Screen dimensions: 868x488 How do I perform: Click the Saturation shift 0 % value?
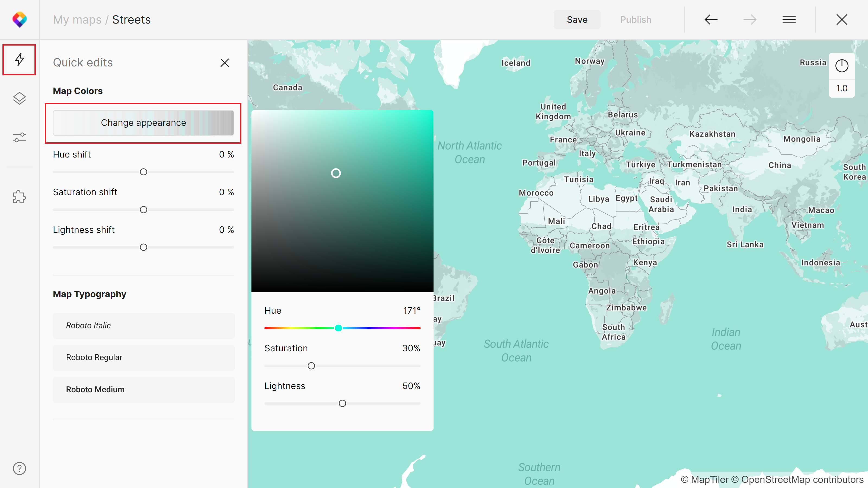tap(226, 192)
